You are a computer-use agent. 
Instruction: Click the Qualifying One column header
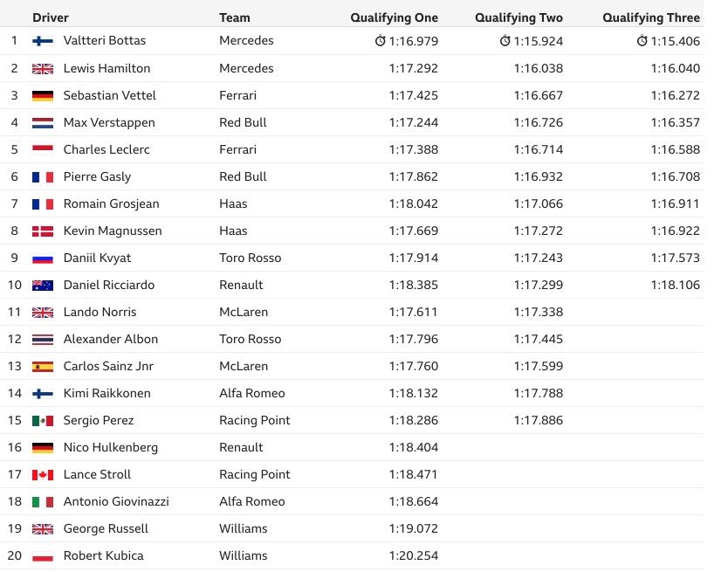[395, 17]
